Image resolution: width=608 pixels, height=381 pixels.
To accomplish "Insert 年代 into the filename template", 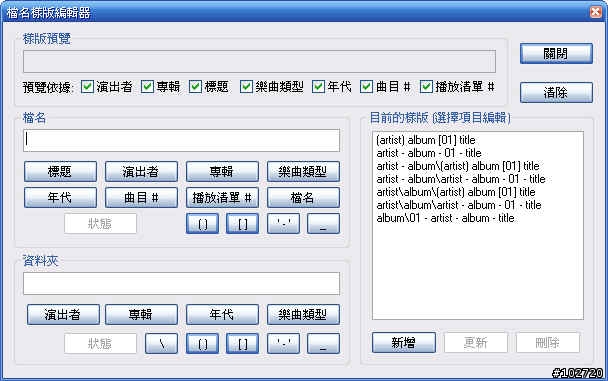I will [x=60, y=198].
